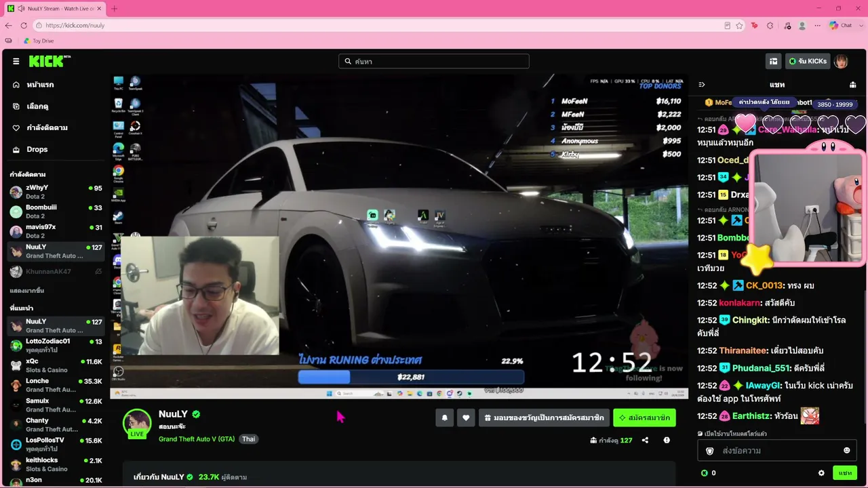Open the browser profile icon
This screenshot has width=868, height=488.
tap(802, 25)
